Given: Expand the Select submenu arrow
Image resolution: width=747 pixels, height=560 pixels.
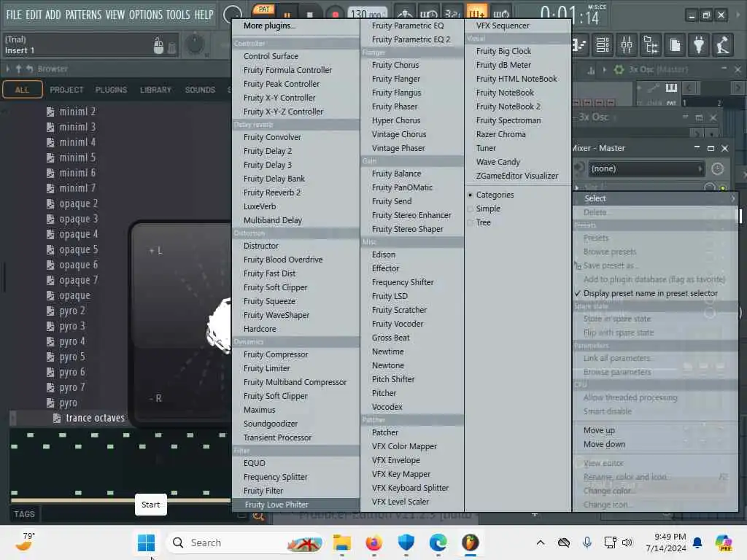Looking at the screenshot, I should click(x=732, y=198).
